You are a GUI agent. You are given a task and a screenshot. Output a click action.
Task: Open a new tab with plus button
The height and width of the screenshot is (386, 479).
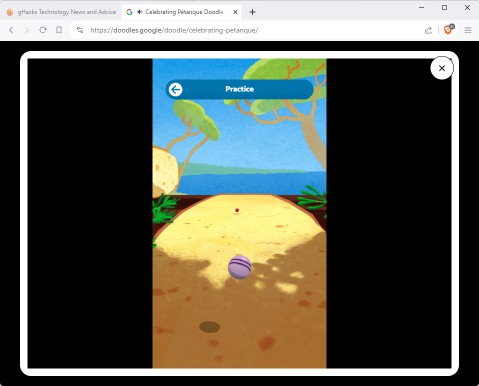252,12
